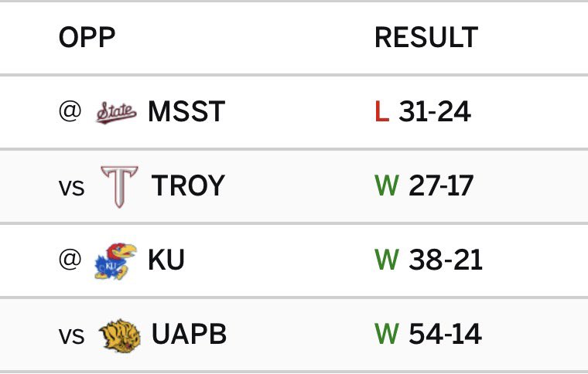588x374 pixels.
Task: Click the OPP column header
Action: (x=87, y=37)
